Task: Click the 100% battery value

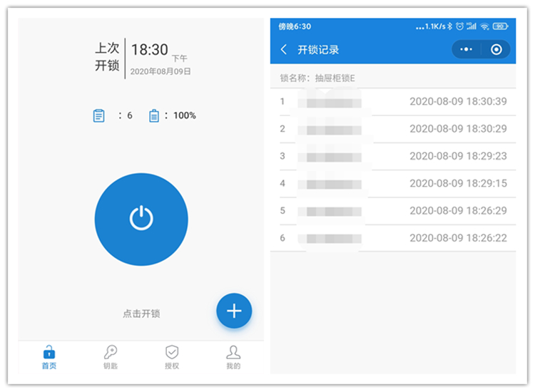Action: click(185, 115)
